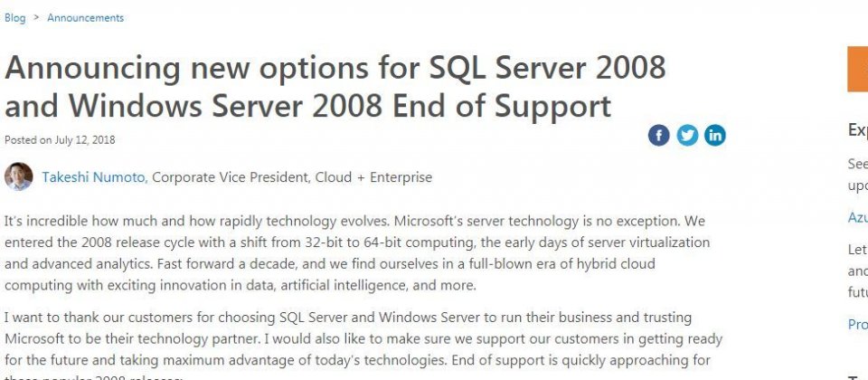
Task: Click the breadcrumb separator arrow
Action: [36, 18]
